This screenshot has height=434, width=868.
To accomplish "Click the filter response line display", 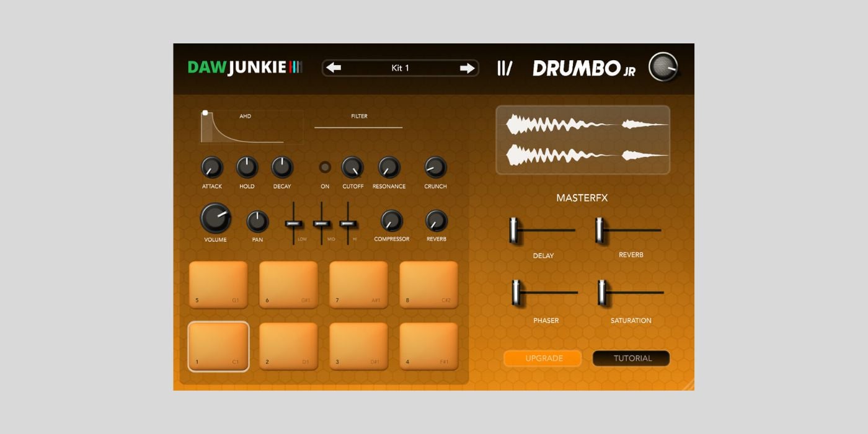I will point(358,127).
